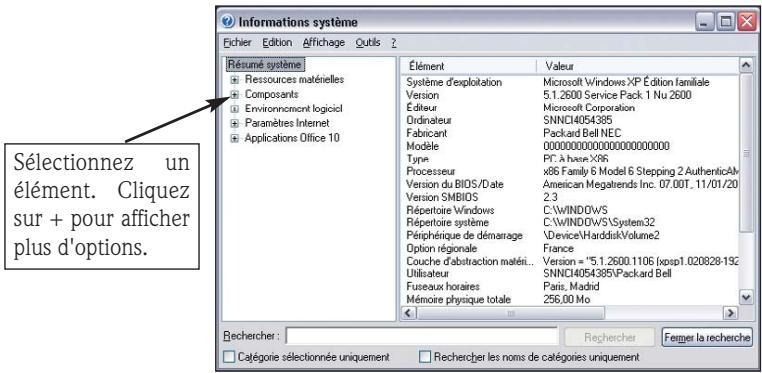Expand Ressources matérielles node
This screenshot has height=373, width=762.
[x=235, y=79]
